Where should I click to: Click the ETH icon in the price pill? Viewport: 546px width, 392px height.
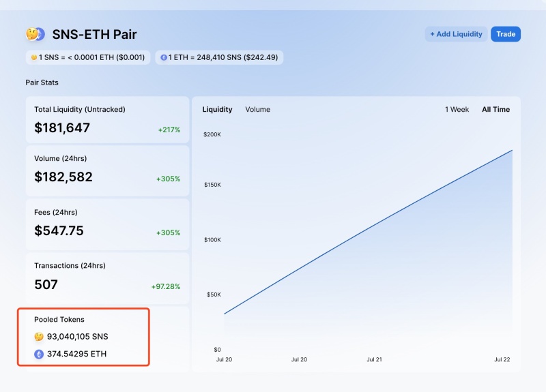tap(163, 58)
